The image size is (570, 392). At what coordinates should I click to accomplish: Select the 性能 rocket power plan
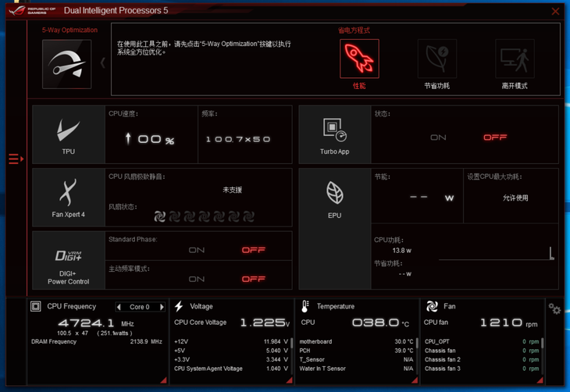point(359,59)
